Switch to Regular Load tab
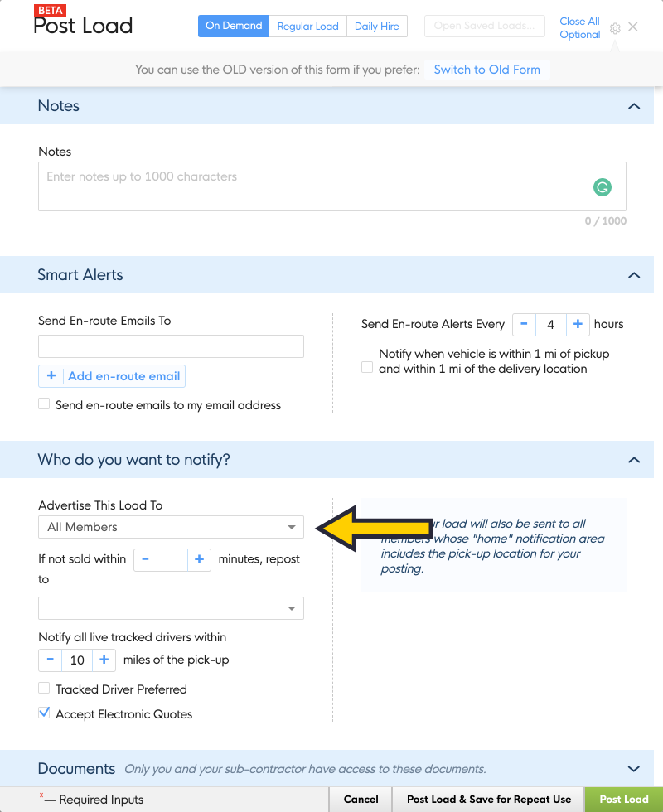Viewport: 663px width, 812px height. (307, 27)
